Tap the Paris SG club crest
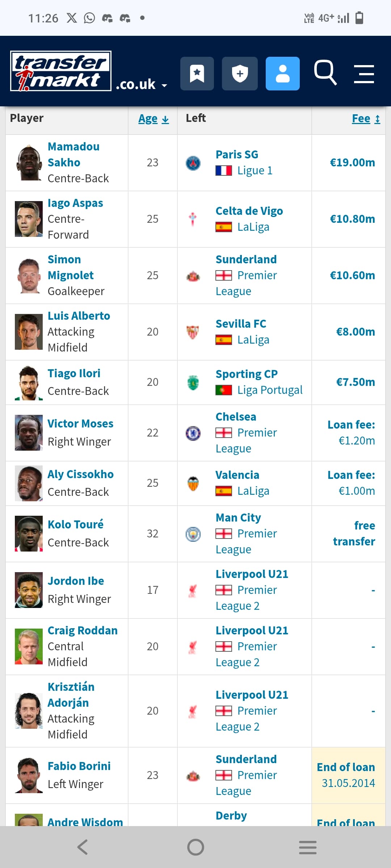 193,163
